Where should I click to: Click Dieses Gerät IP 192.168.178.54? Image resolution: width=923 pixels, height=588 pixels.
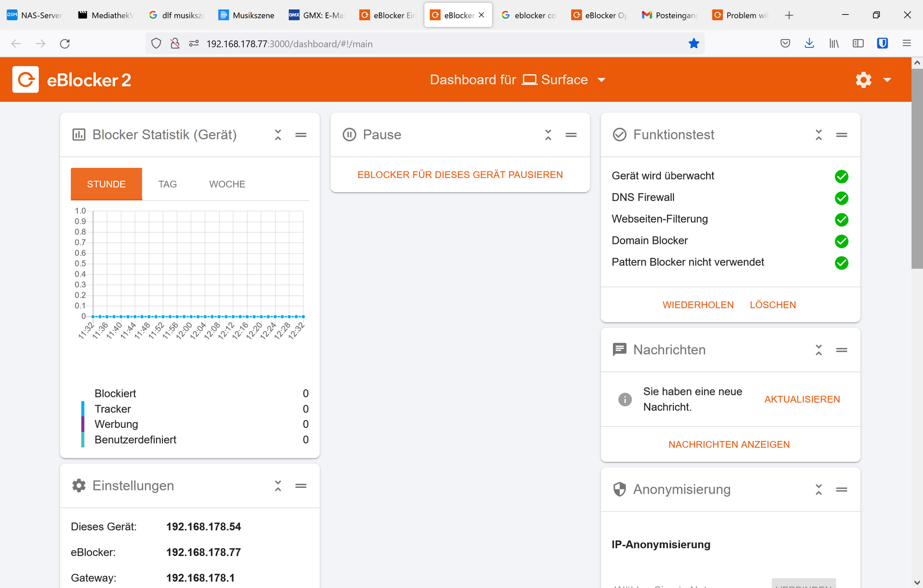click(x=204, y=526)
